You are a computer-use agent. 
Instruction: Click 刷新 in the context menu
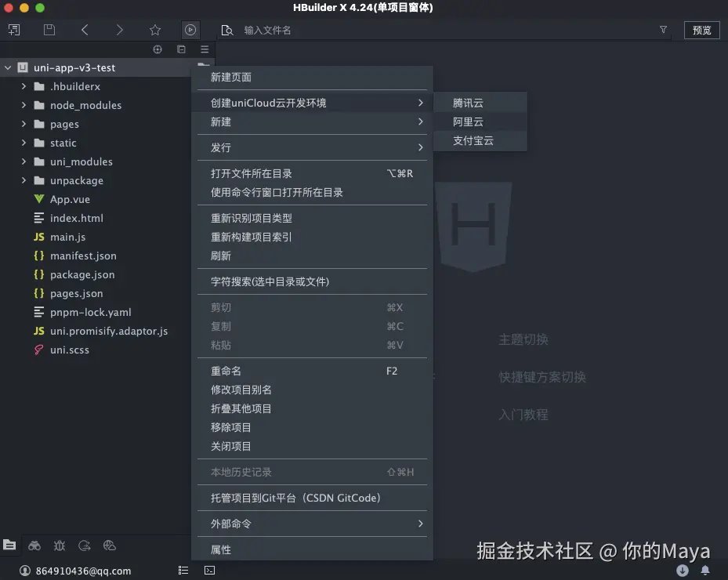tap(312, 256)
